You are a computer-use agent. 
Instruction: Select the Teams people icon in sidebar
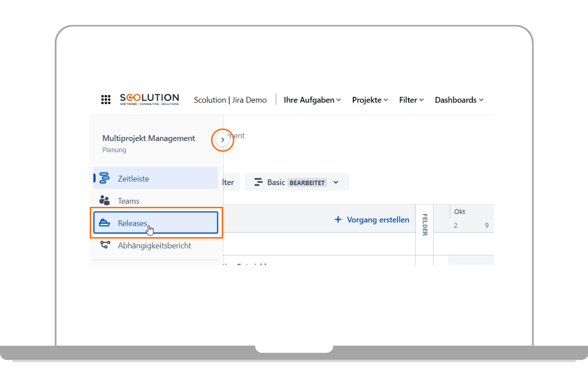pyautogui.click(x=104, y=200)
